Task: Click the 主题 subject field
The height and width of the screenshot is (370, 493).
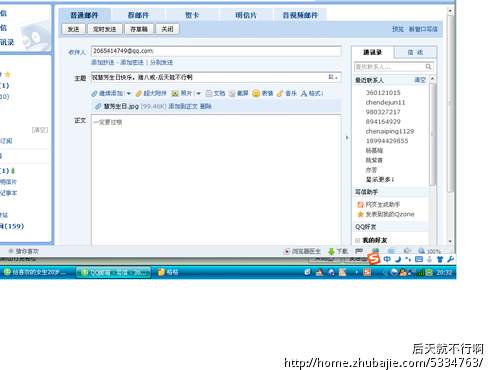Action: click(216, 77)
